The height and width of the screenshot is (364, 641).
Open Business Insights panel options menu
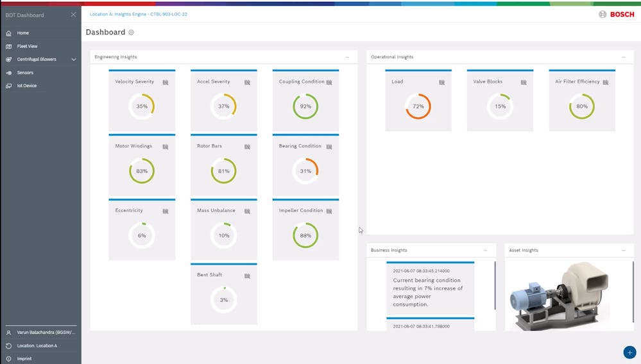[x=485, y=251]
